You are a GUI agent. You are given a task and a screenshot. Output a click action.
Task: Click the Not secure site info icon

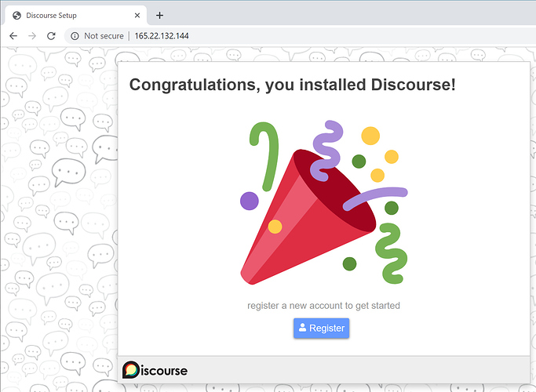point(75,36)
